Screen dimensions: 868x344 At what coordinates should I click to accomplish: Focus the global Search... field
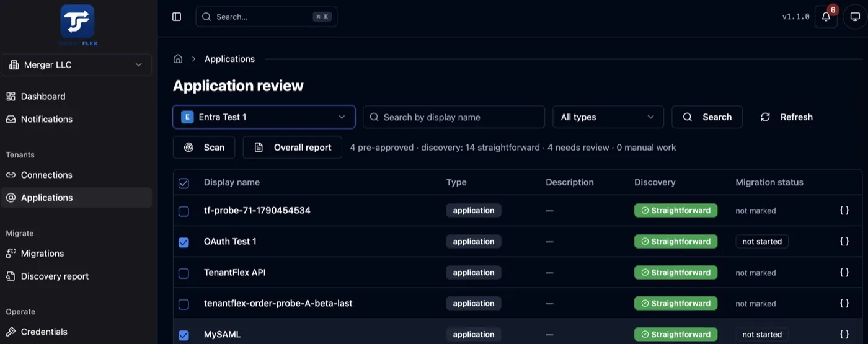coord(267,17)
